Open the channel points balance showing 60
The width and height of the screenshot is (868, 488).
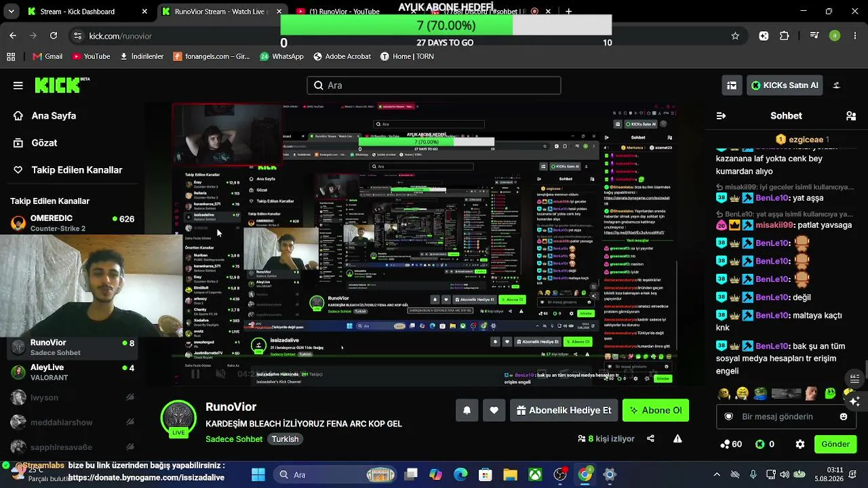click(x=731, y=444)
